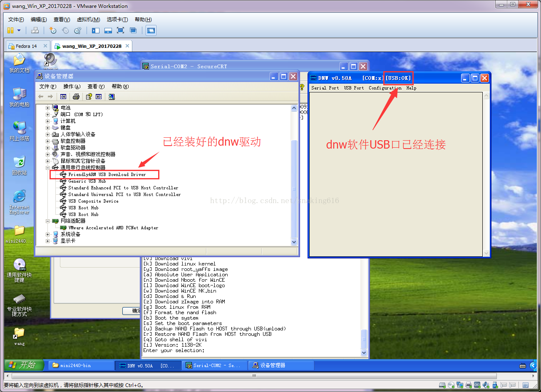This screenshot has width=541, height=392.
Task: Switch to 设备管理器 taskbar button
Action: (x=281, y=365)
